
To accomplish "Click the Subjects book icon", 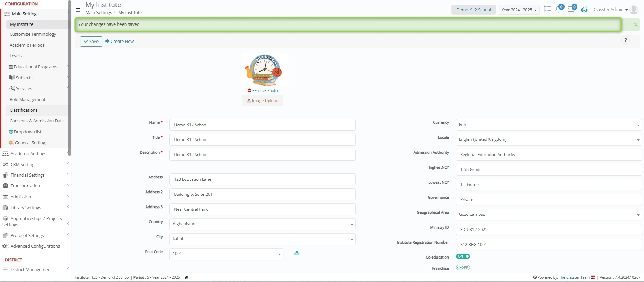I will [x=12, y=78].
